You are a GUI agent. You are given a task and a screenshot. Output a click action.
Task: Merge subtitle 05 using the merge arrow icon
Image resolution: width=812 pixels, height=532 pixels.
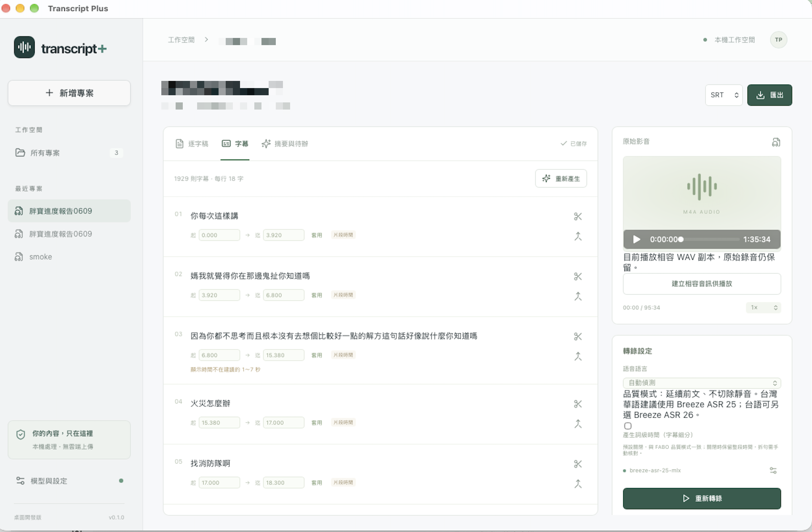(578, 484)
